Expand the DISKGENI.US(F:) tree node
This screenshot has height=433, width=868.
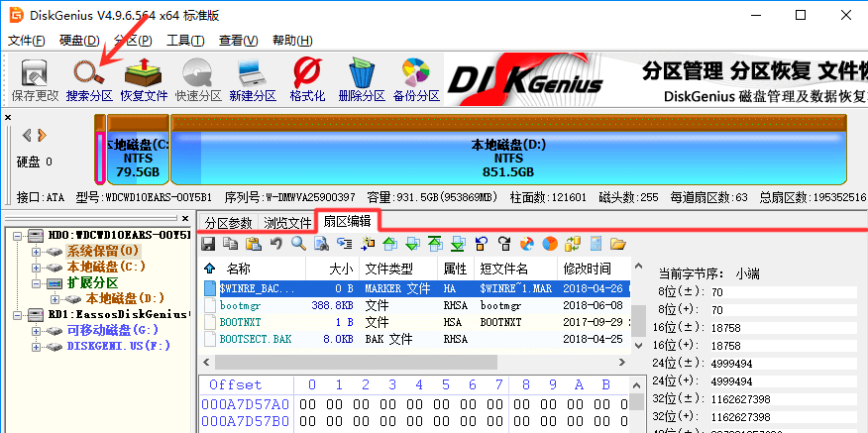point(37,347)
